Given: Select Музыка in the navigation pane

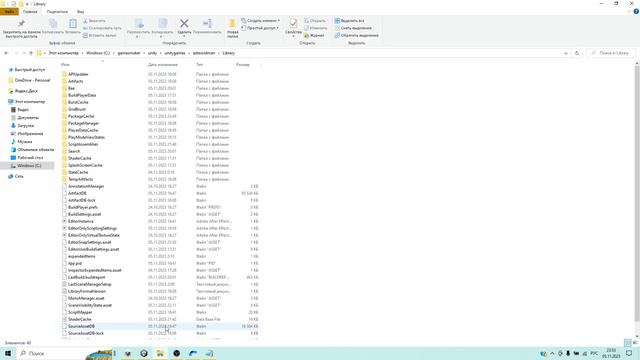Looking at the screenshot, I should 21,142.
